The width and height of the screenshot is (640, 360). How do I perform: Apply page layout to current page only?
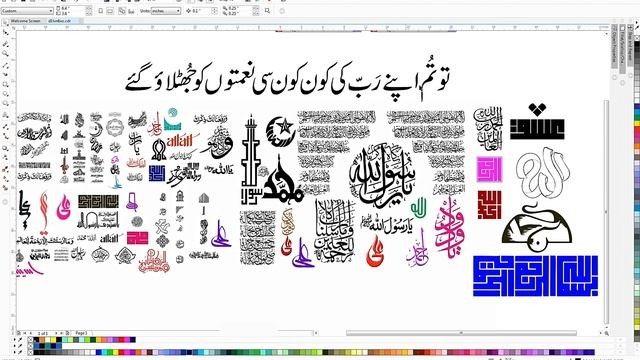coord(131,11)
